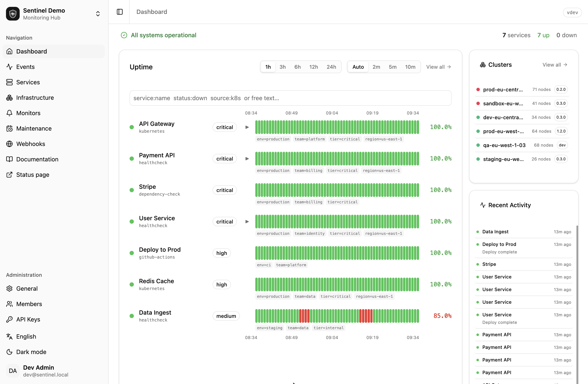Click the 85.0% uptime value
This screenshot has height=384, width=588.
[x=442, y=316]
